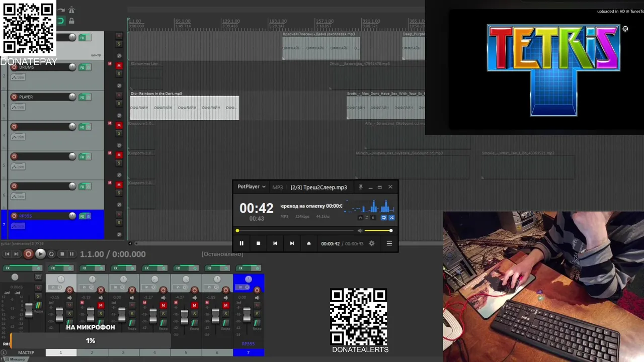Toggle the lock icon in Reaper toolbar

tap(71, 21)
